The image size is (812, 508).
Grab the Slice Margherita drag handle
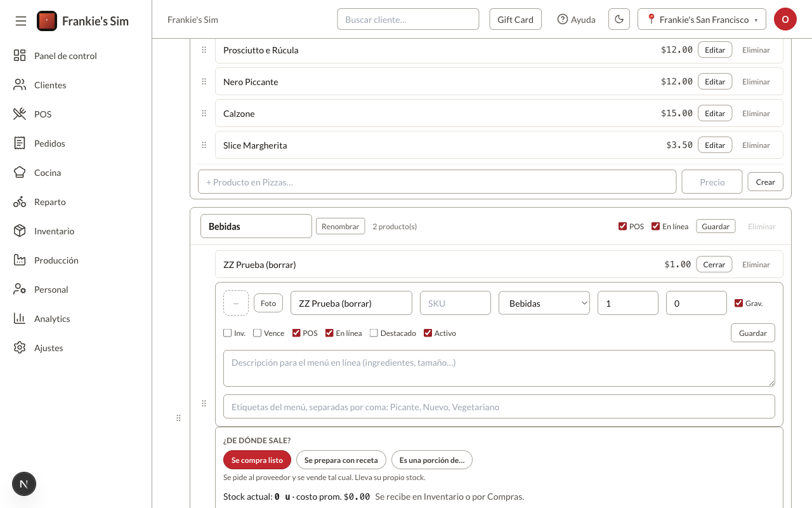point(204,145)
